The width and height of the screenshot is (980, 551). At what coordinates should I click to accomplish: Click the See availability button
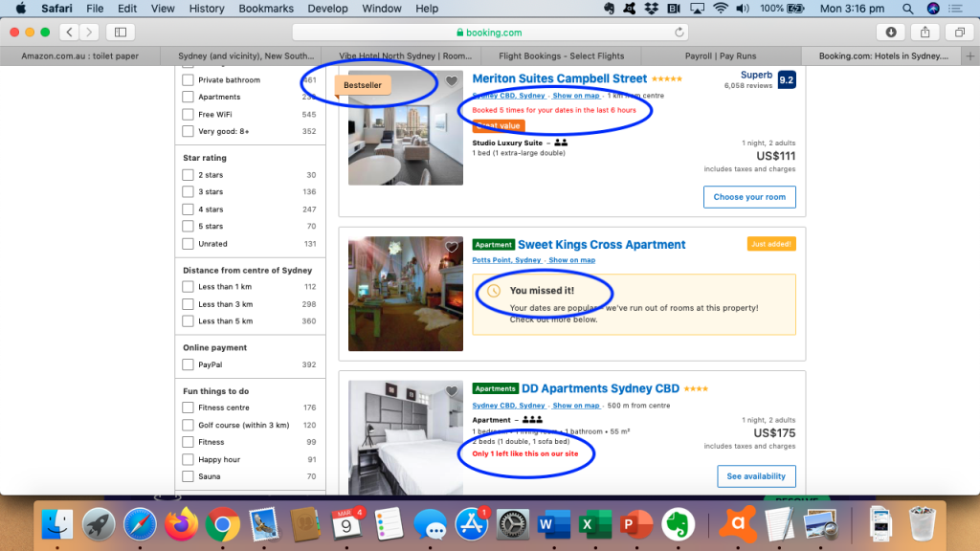756,476
